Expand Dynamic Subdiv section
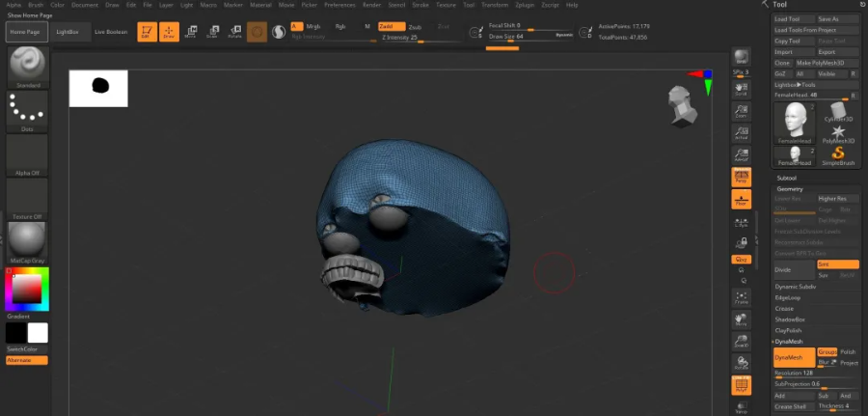 click(x=795, y=287)
